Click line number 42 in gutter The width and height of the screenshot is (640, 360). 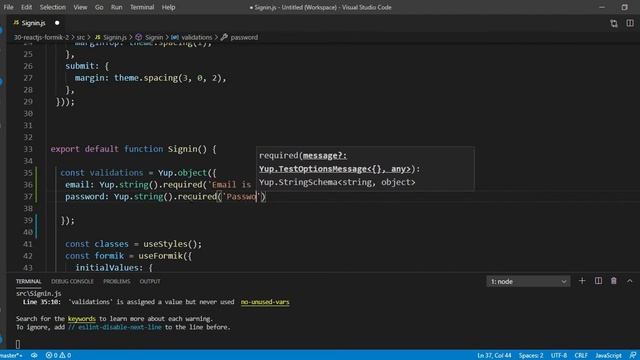click(x=28, y=256)
